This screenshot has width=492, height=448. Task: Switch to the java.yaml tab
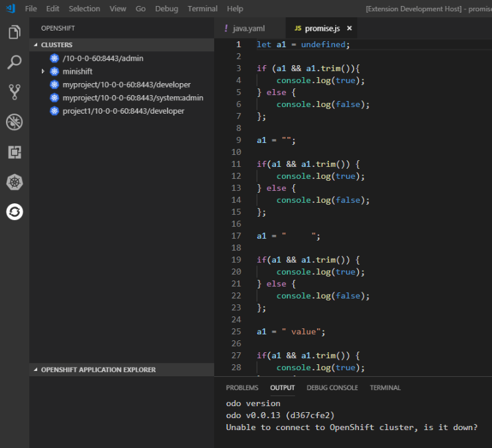click(x=250, y=28)
